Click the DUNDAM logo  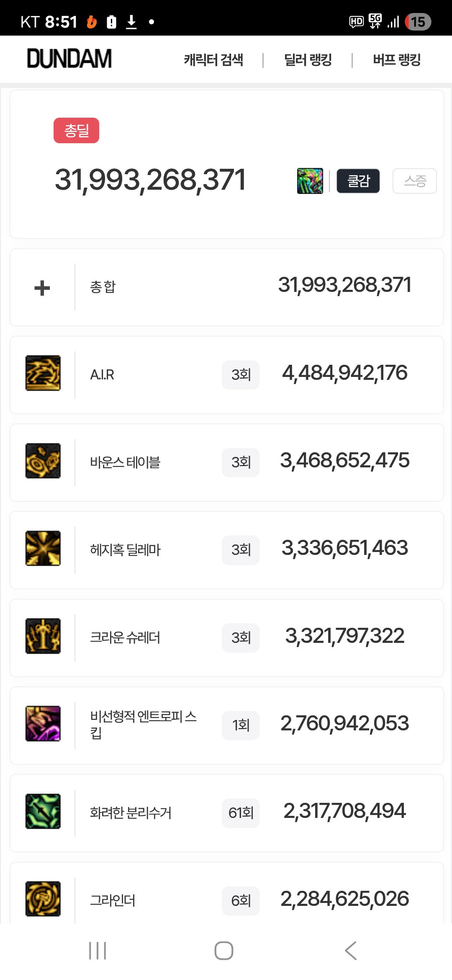69,59
